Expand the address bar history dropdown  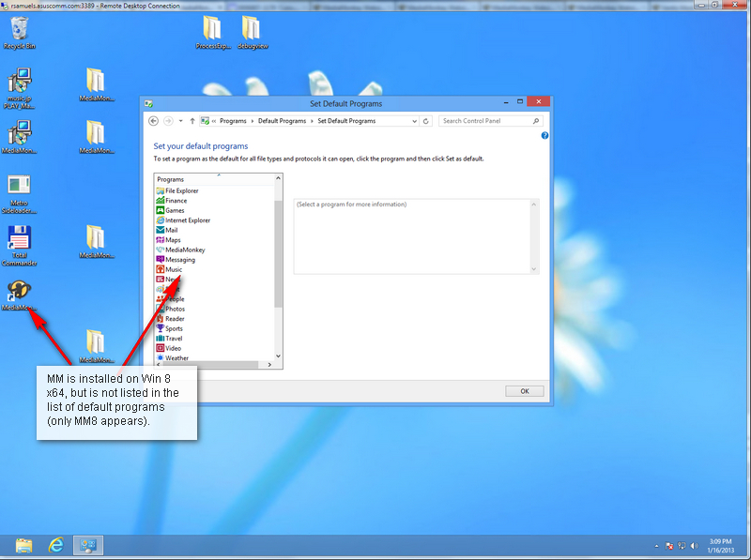[x=415, y=121]
